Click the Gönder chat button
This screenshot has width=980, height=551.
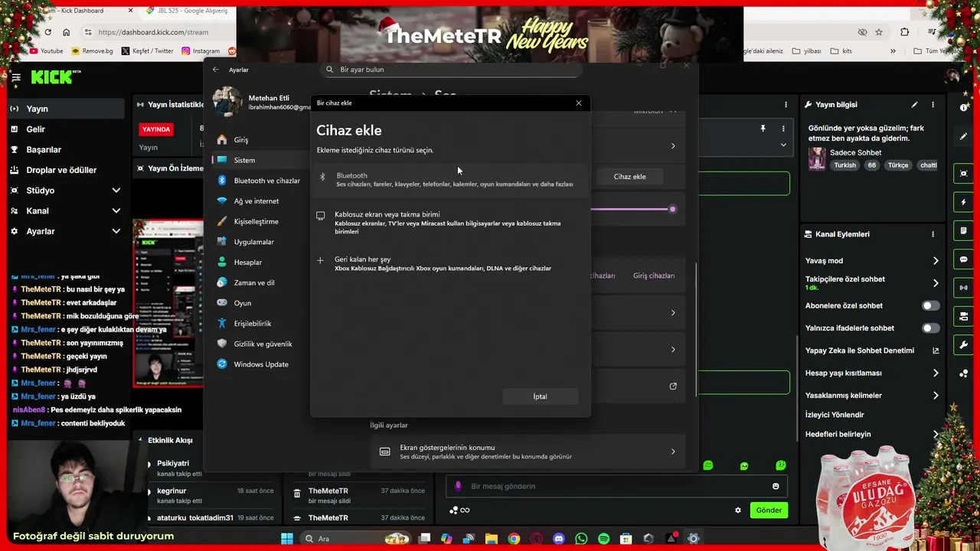tap(769, 510)
